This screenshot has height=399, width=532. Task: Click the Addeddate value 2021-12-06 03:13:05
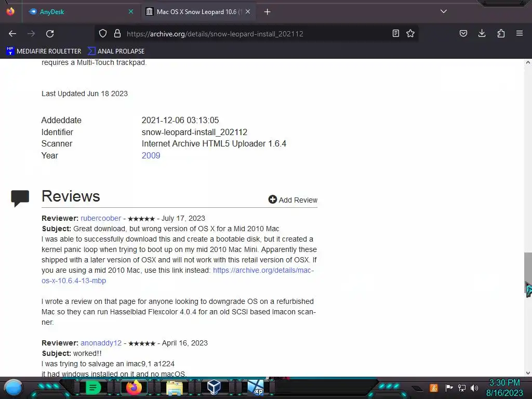click(180, 120)
